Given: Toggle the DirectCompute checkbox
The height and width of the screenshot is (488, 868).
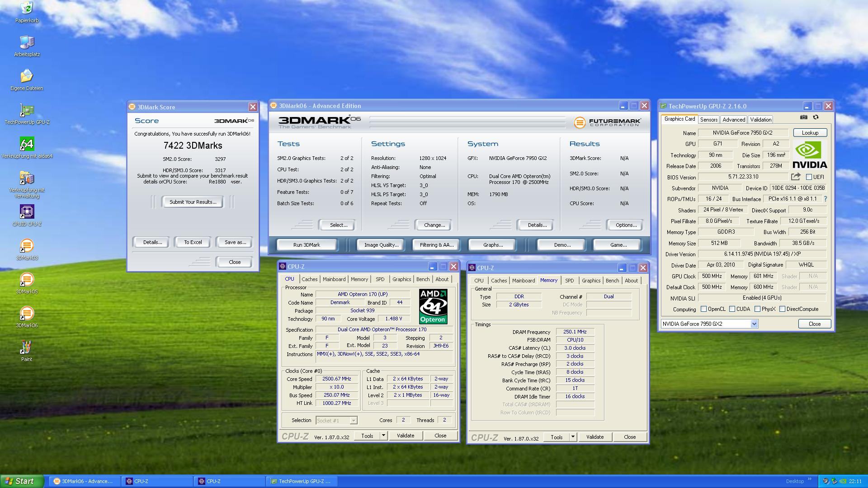Looking at the screenshot, I should [x=782, y=309].
